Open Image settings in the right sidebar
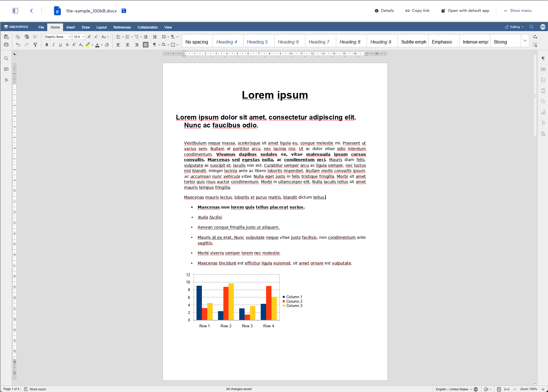Screen dimensions: 548x392 [x=543, y=80]
